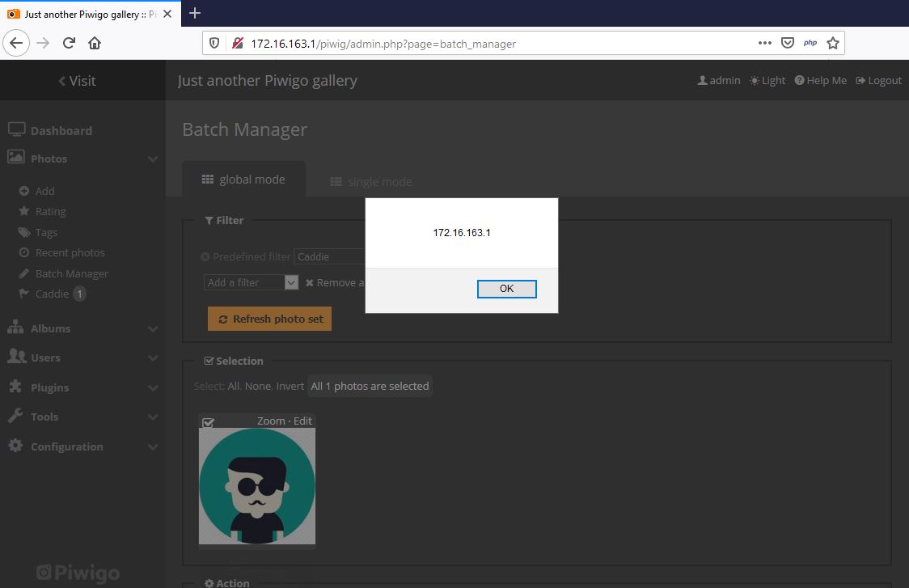909x588 pixels.
Task: Open the Caddie sidebar item
Action: coord(52,294)
